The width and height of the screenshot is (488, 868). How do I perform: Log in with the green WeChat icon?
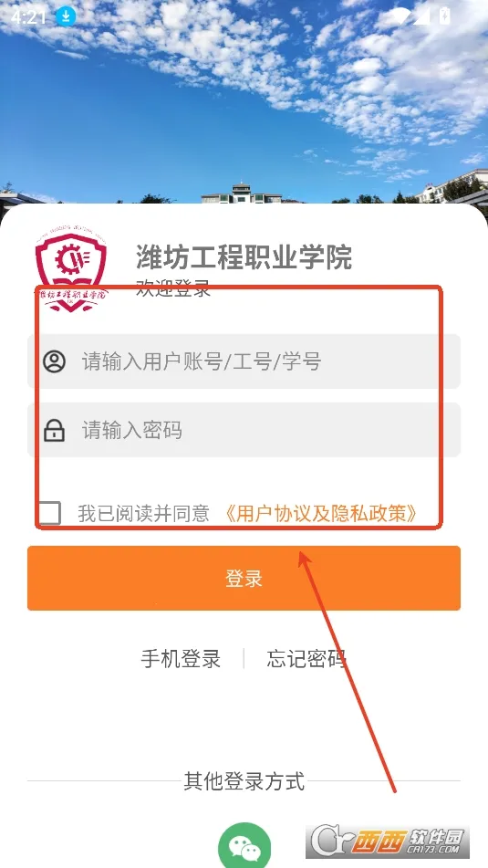tap(244, 846)
